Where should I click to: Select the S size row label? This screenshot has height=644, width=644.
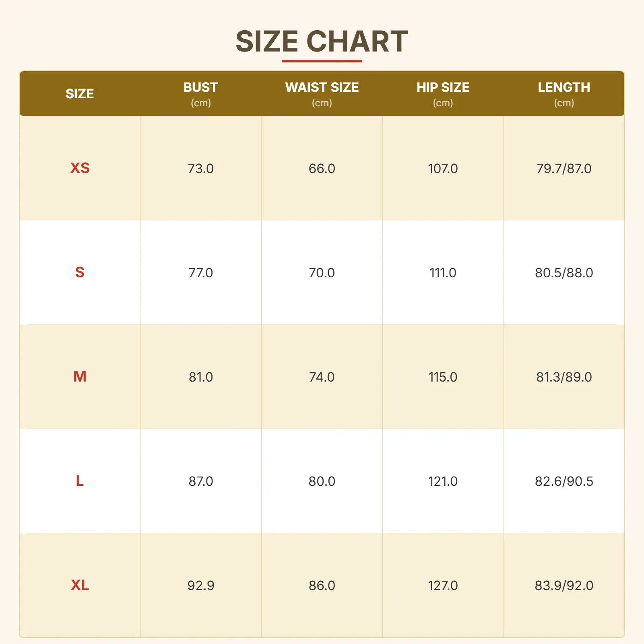pos(80,272)
